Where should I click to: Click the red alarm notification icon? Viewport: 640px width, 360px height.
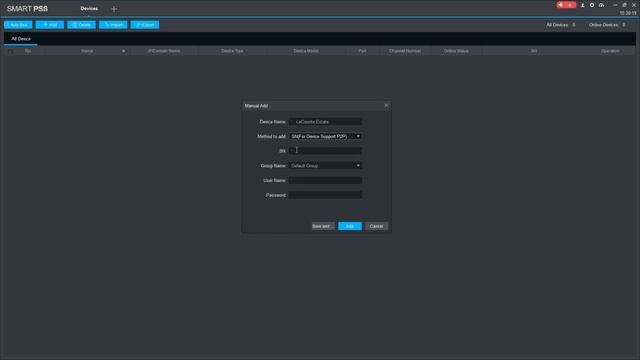click(x=566, y=5)
